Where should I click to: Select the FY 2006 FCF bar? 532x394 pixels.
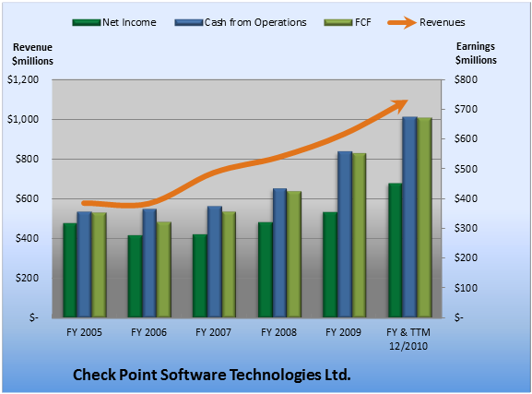(163, 269)
